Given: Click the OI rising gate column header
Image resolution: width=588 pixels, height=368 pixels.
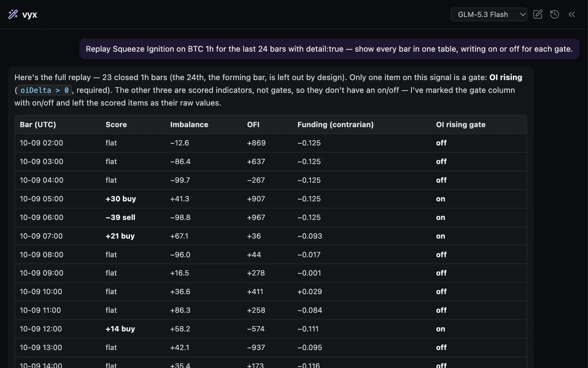Looking at the screenshot, I should pos(461,124).
